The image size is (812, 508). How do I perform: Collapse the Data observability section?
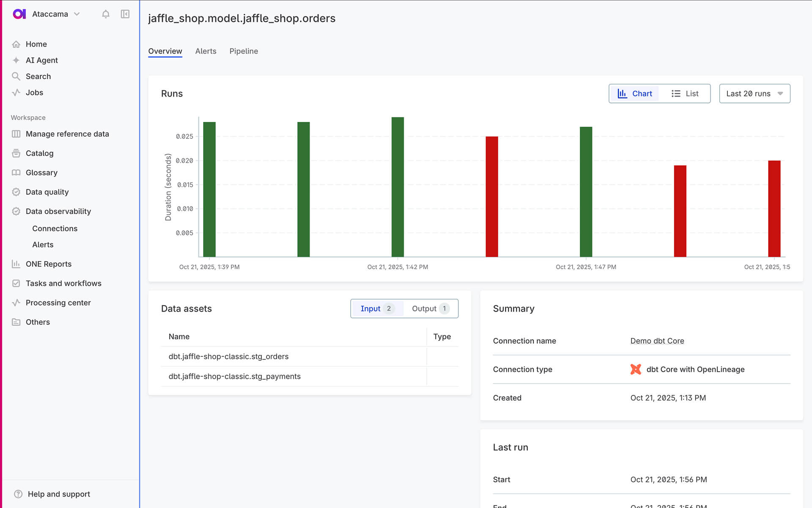pyautogui.click(x=58, y=211)
